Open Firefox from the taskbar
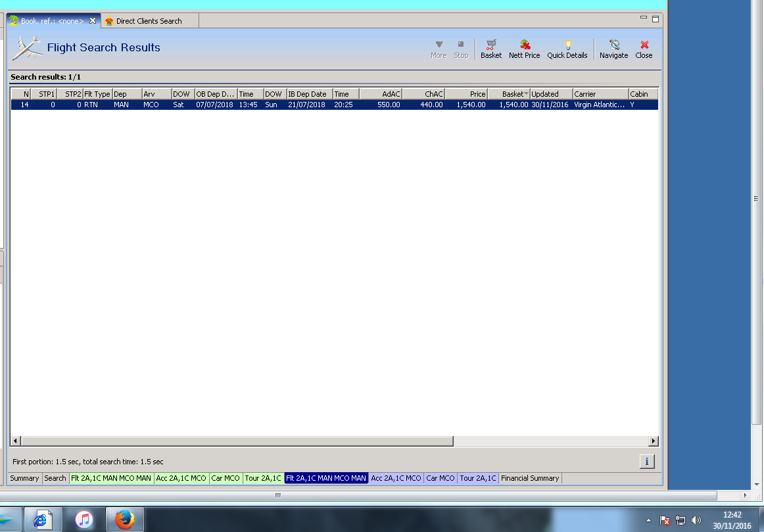This screenshot has width=764, height=532. (x=125, y=520)
